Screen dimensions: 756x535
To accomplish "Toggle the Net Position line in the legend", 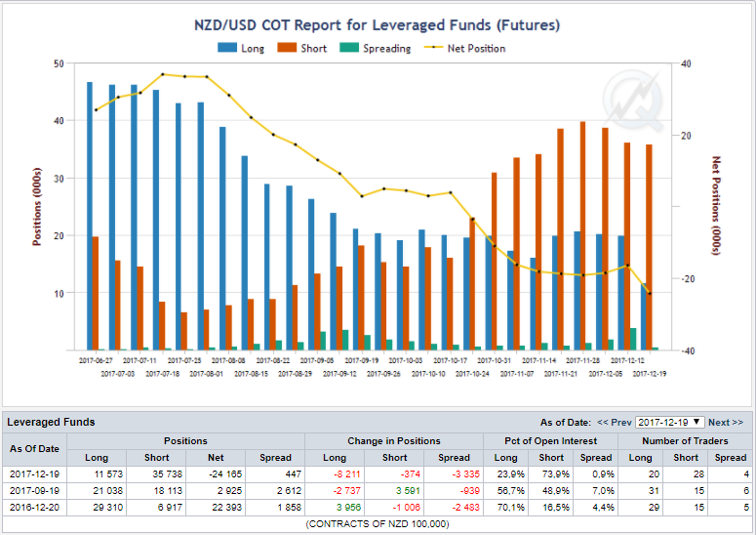I will coord(464,48).
